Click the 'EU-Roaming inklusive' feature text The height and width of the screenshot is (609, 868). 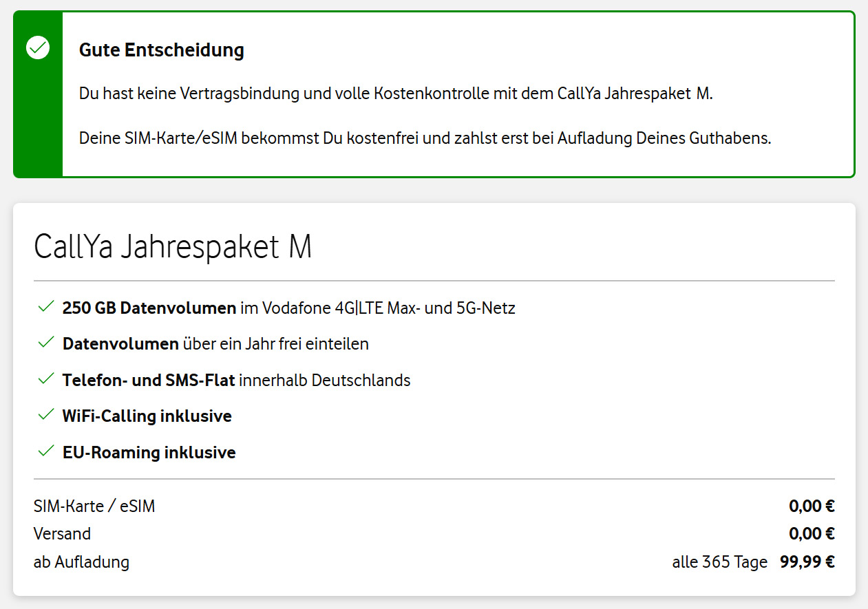pos(149,452)
